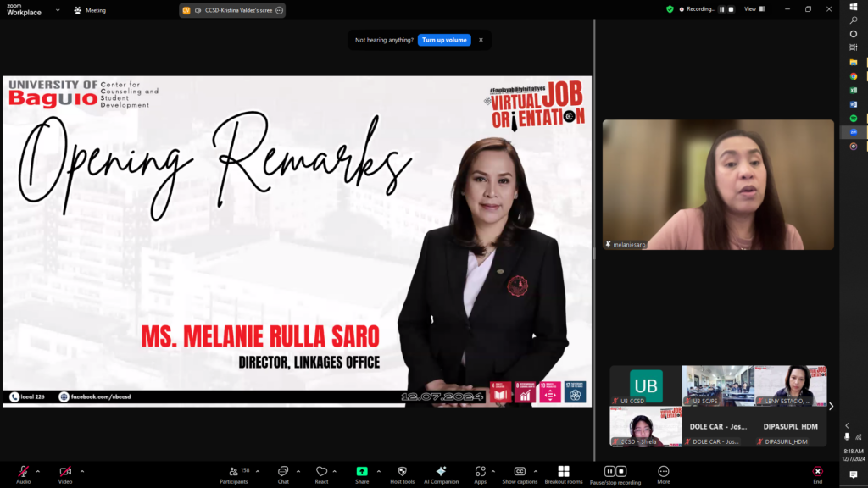Open Windows notification center icon
Image resolution: width=868 pixels, height=488 pixels.
click(x=854, y=474)
